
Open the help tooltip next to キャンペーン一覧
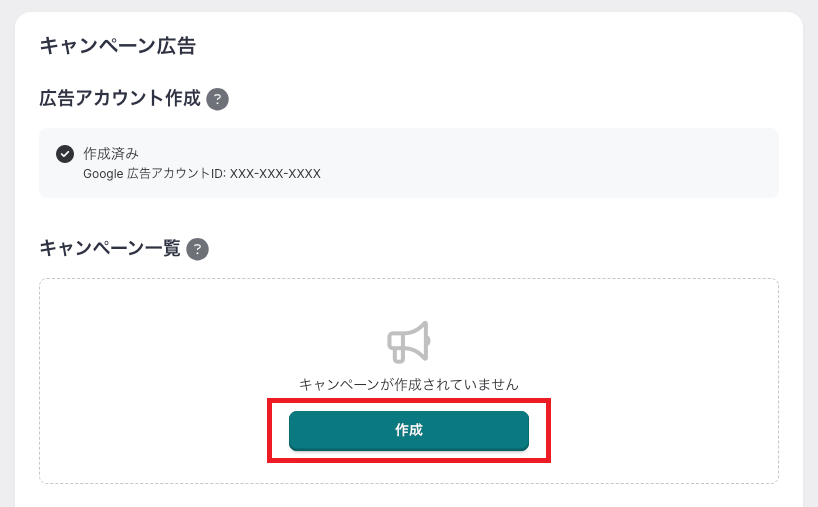coord(198,249)
